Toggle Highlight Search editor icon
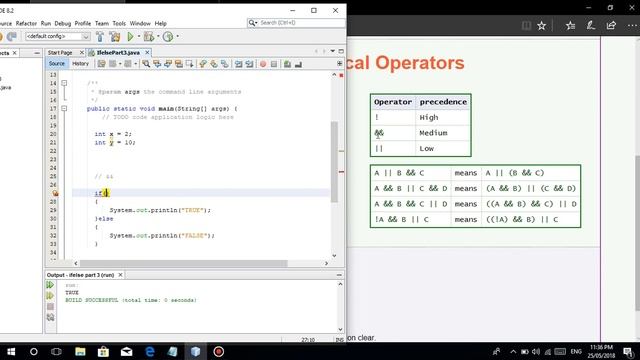The width and height of the screenshot is (640, 360). pyautogui.click(x=178, y=64)
